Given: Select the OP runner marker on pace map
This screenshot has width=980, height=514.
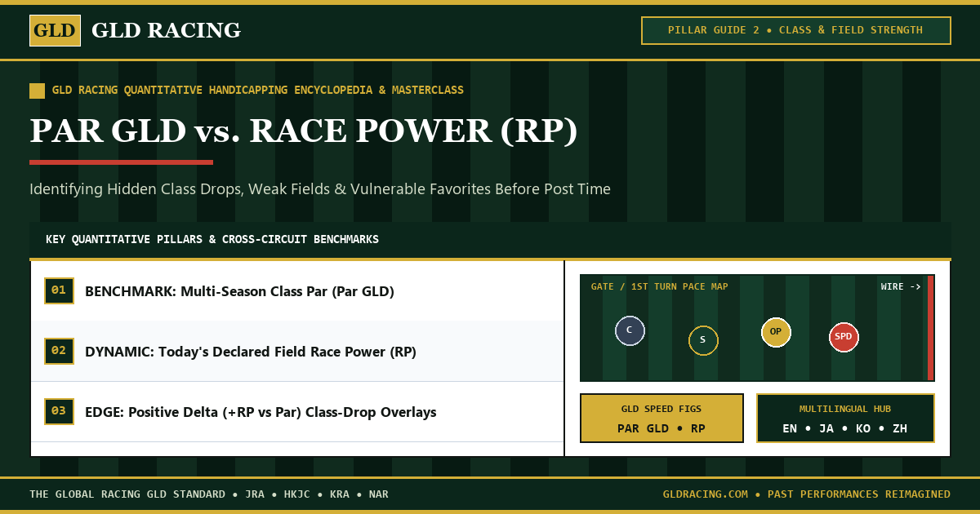Looking at the screenshot, I should (776, 331).
